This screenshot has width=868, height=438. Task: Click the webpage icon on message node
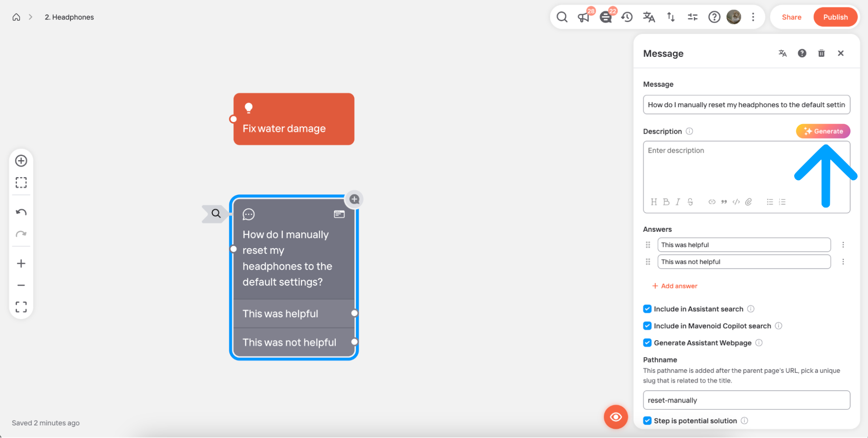tap(339, 214)
